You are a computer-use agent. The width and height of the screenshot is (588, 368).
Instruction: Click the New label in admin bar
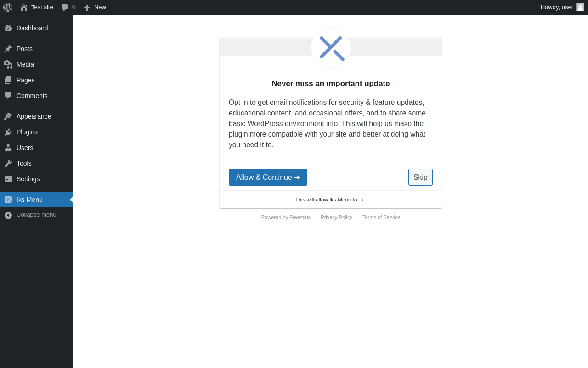100,7
